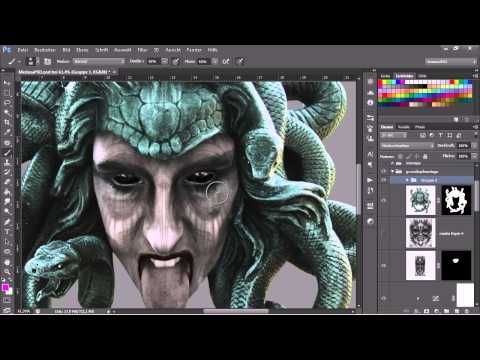Open the layer Fläche value dropdown
This screenshot has width=480, height=360.
[474, 156]
